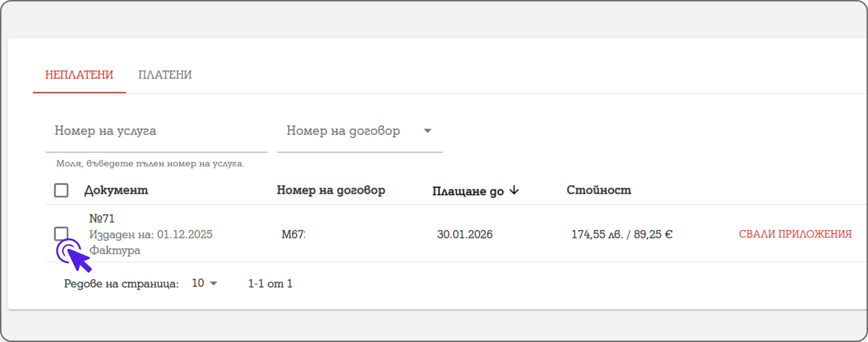Tick the select-all checkbox beside Документ

(x=61, y=190)
